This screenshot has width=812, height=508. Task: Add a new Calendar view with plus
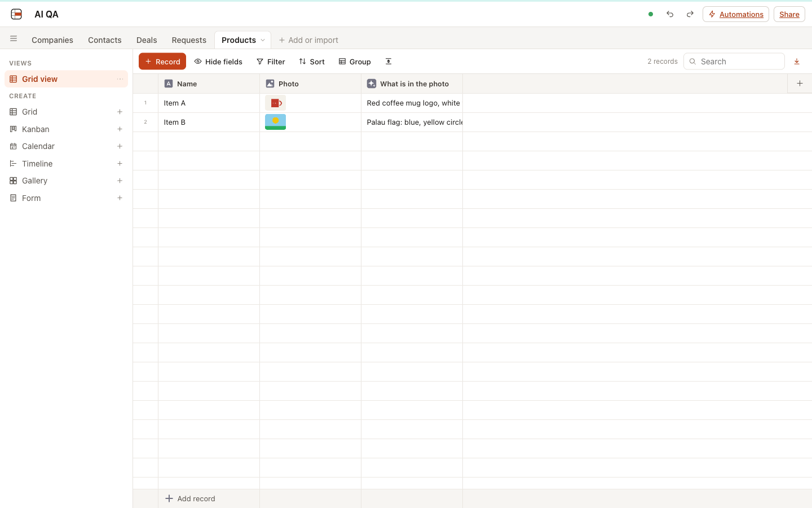pyautogui.click(x=120, y=146)
